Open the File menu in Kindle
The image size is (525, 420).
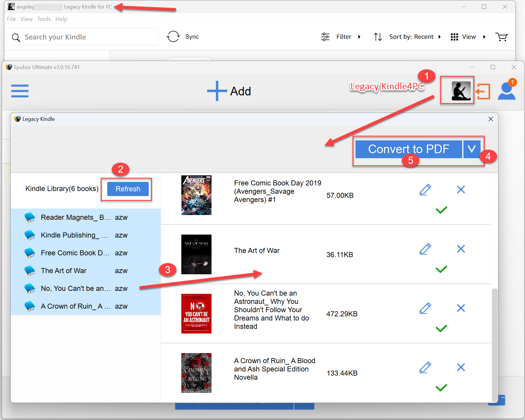tap(11, 19)
